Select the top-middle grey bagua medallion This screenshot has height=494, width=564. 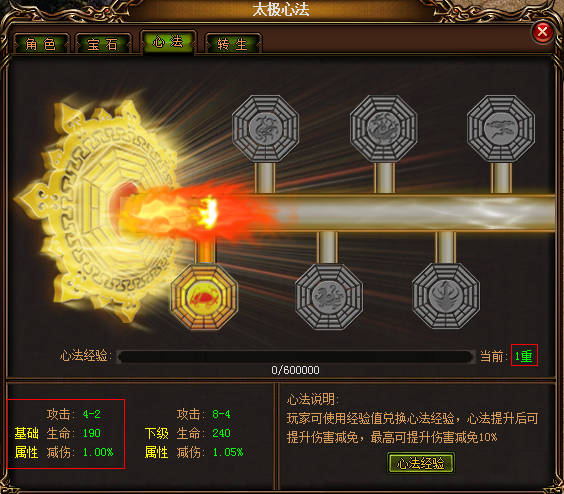click(384, 128)
